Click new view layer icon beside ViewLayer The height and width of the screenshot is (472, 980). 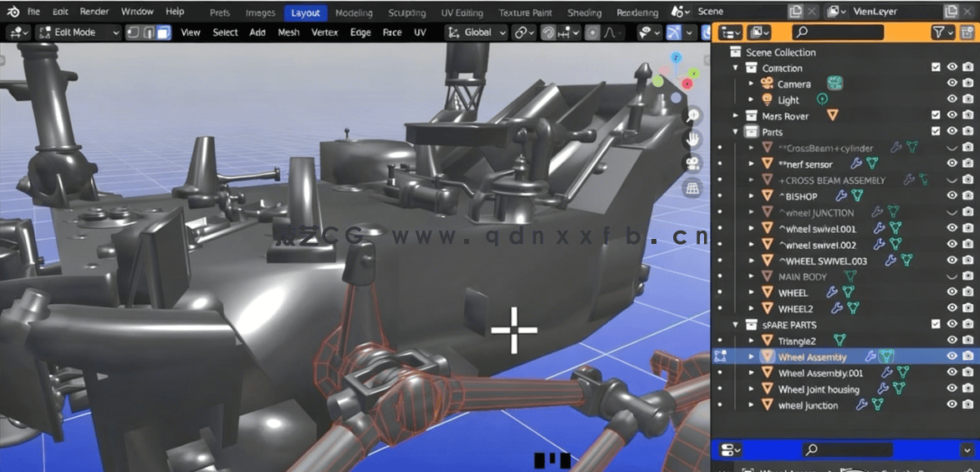pos(950,11)
